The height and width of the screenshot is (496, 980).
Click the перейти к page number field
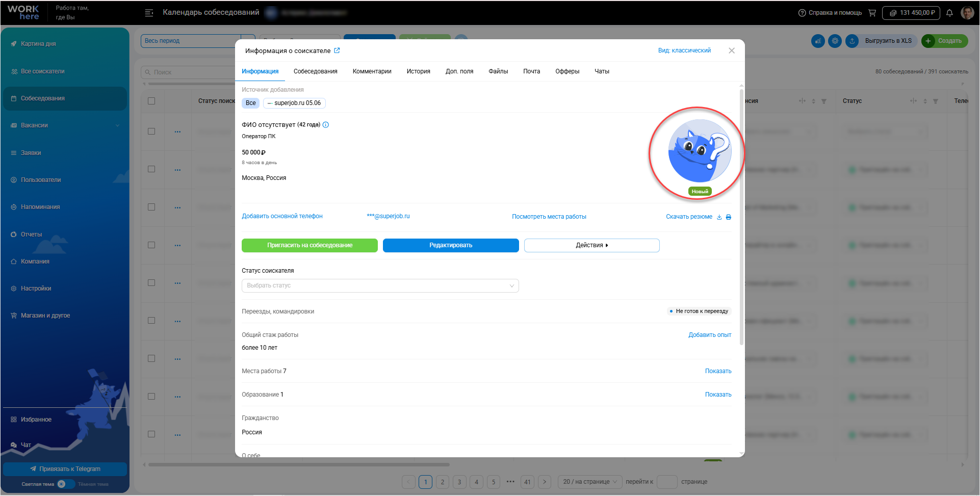tap(667, 482)
